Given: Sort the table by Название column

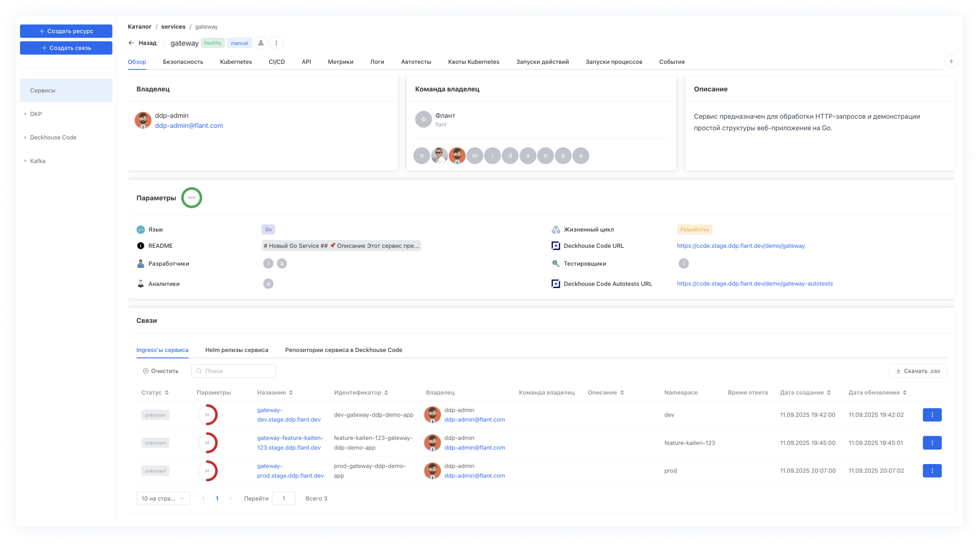Looking at the screenshot, I should [291, 392].
